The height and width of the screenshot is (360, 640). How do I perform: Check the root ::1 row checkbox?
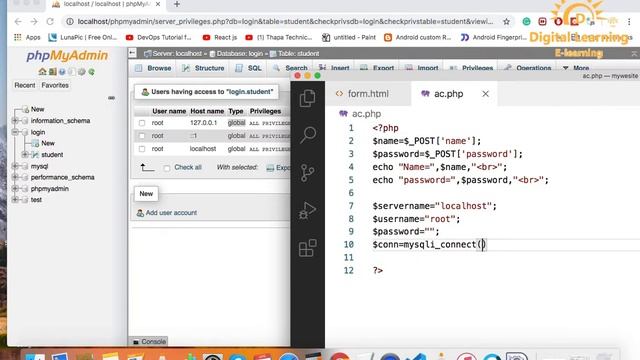142,136
